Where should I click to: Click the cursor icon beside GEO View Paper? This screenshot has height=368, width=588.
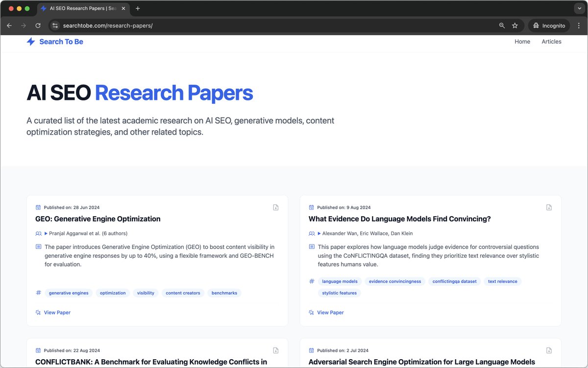pyautogui.click(x=38, y=313)
